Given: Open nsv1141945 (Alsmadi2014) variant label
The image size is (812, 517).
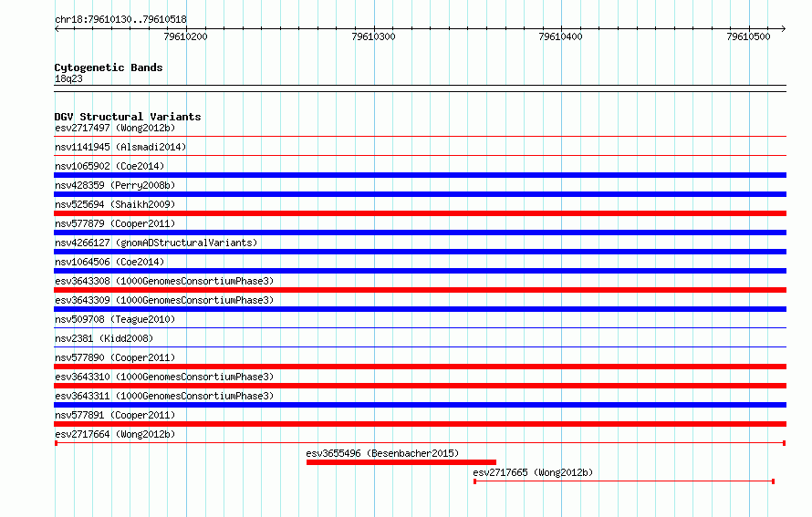Looking at the screenshot, I should [x=120, y=147].
